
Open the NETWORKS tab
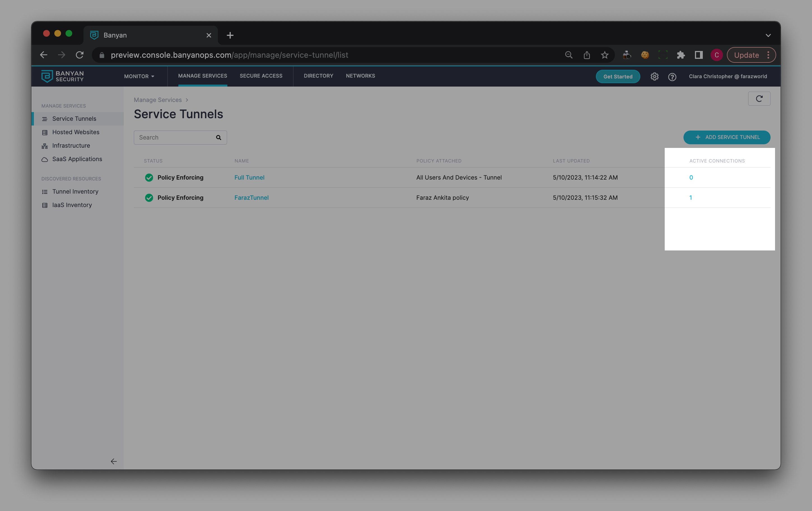click(360, 76)
